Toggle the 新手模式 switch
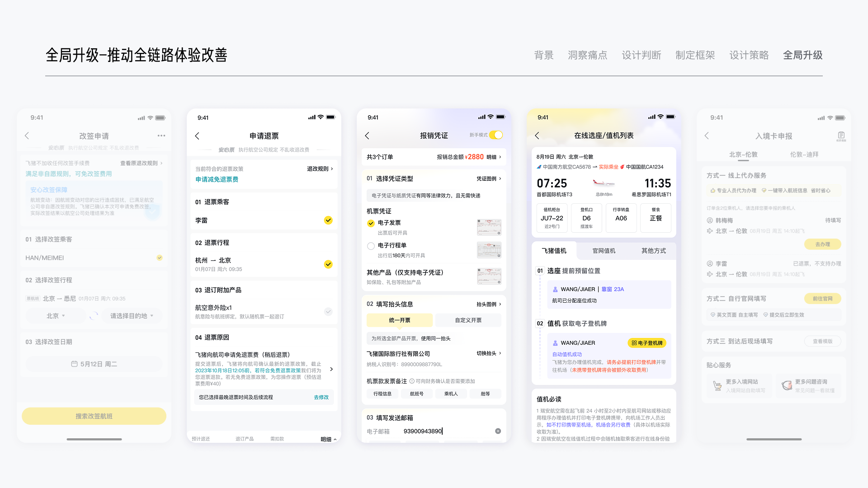Screen dimensions: 868x488 [x=496, y=135]
